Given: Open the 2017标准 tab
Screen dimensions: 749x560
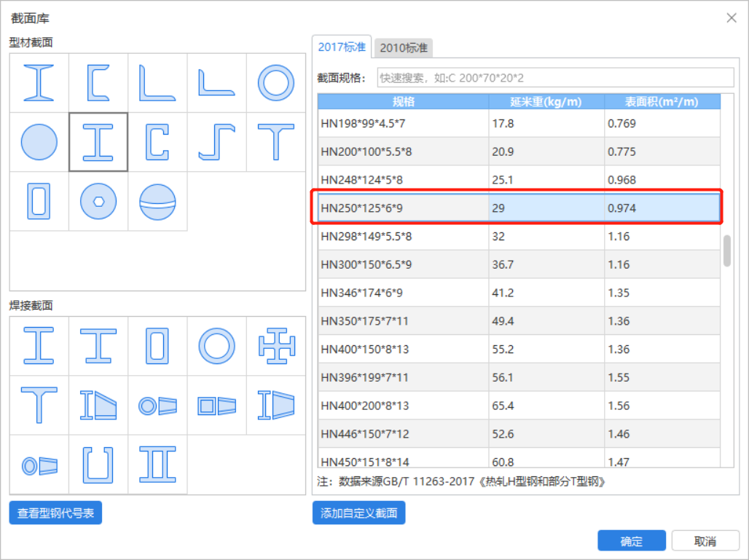Looking at the screenshot, I should point(342,47).
